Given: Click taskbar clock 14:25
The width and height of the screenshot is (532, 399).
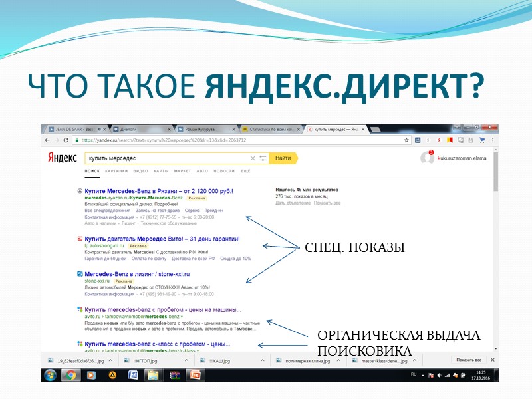Looking at the screenshot, I should pos(481,372).
